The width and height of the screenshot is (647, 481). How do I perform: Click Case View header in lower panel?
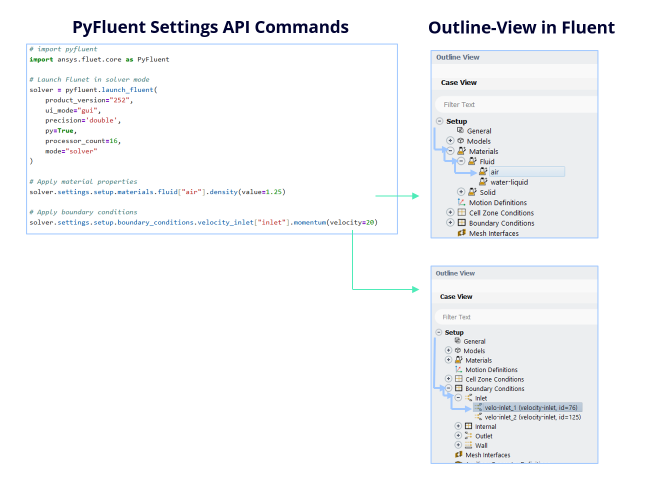(x=456, y=297)
